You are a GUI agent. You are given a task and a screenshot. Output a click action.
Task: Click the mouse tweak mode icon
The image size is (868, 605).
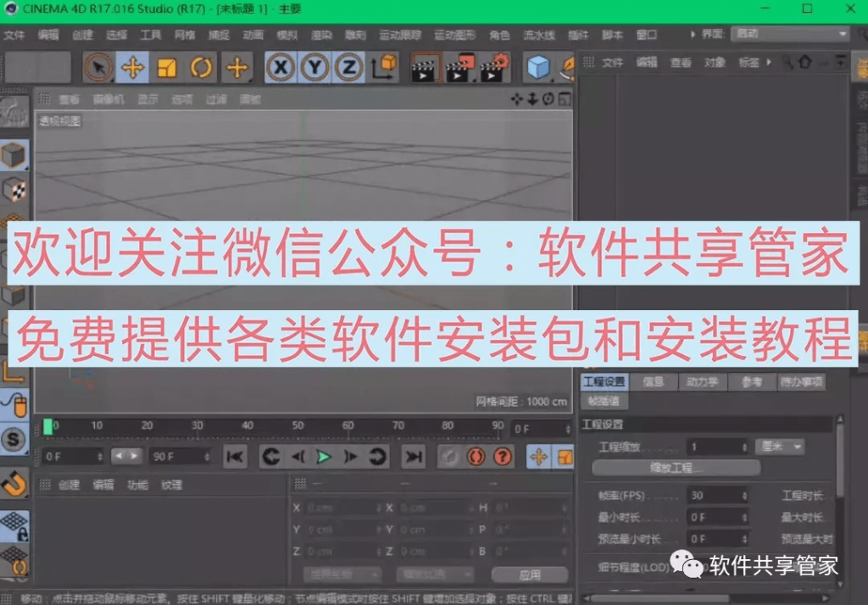pyautogui.click(x=14, y=404)
